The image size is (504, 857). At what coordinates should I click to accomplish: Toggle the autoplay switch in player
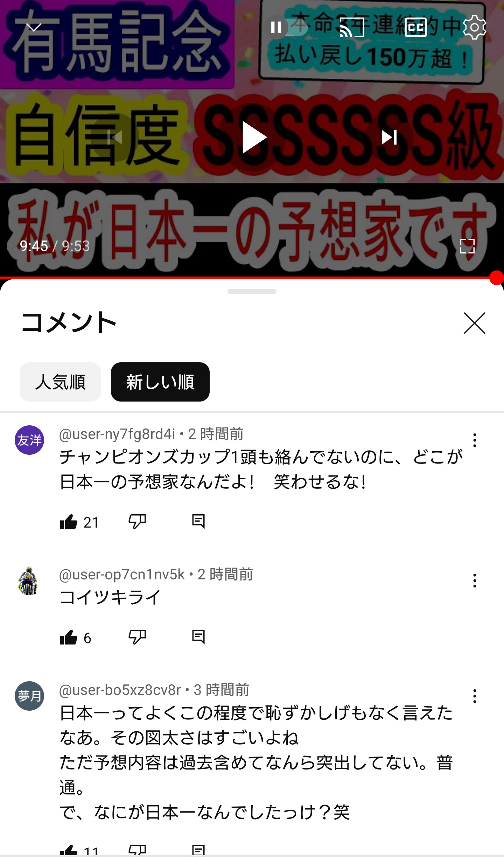pyautogui.click(x=286, y=27)
